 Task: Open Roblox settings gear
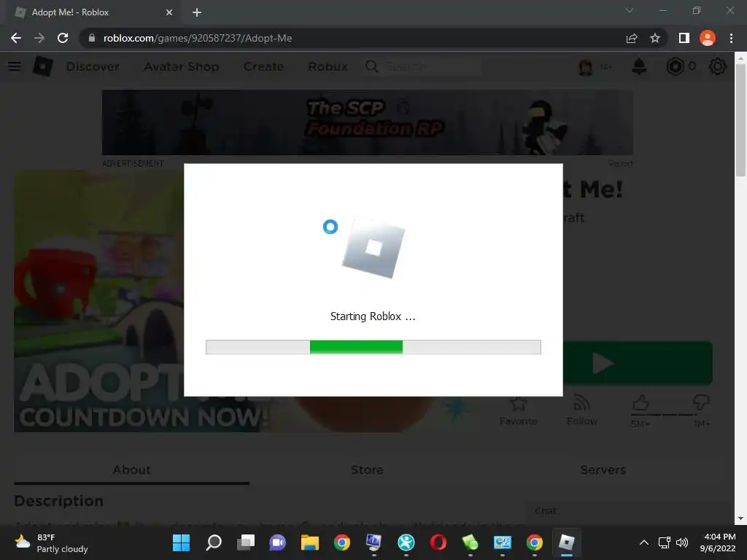coord(718,66)
